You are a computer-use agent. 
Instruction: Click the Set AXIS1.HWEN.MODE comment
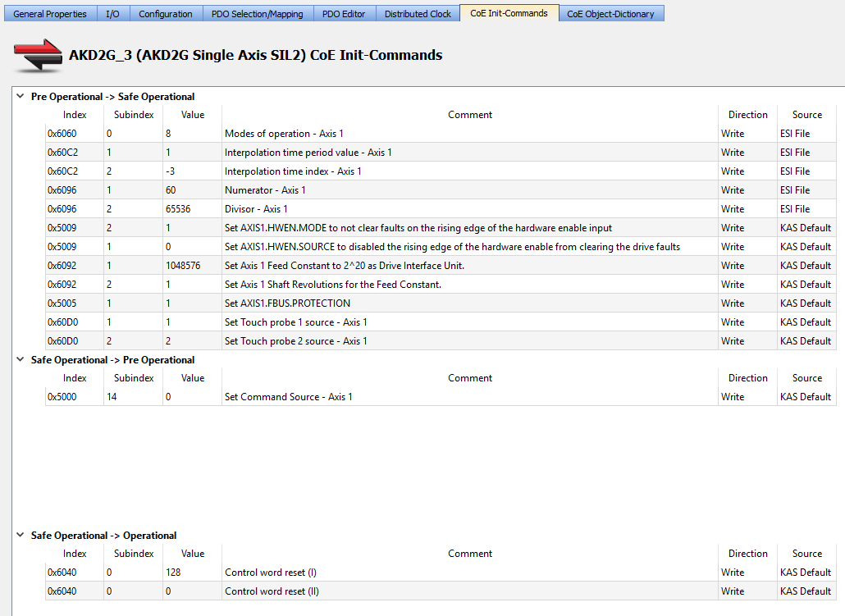coord(418,227)
